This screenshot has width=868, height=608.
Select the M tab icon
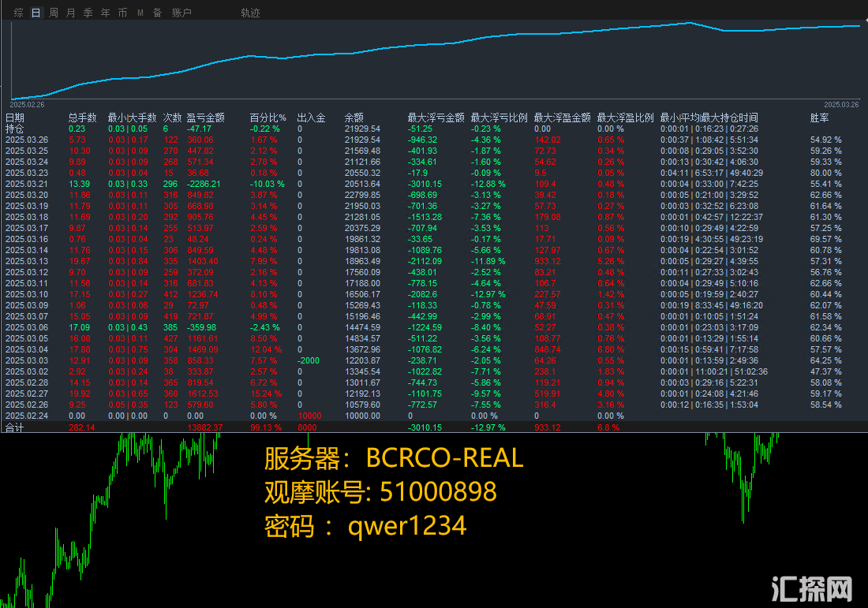[140, 13]
